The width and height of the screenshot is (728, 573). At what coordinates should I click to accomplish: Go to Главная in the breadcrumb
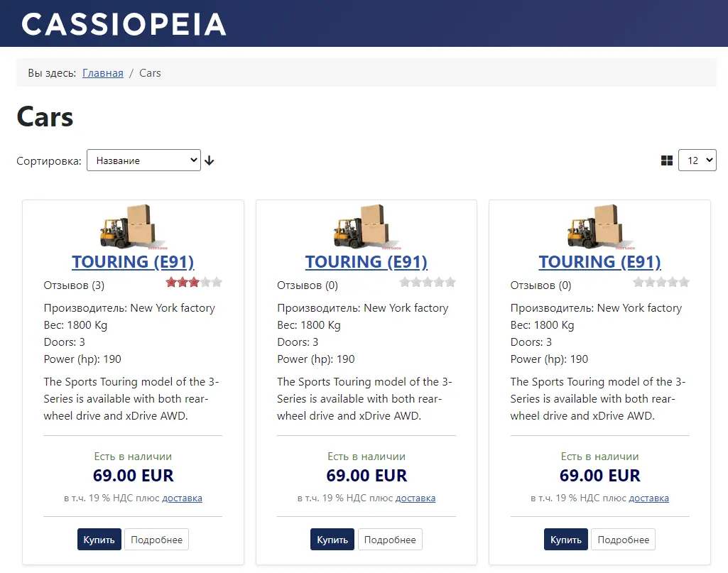point(103,73)
